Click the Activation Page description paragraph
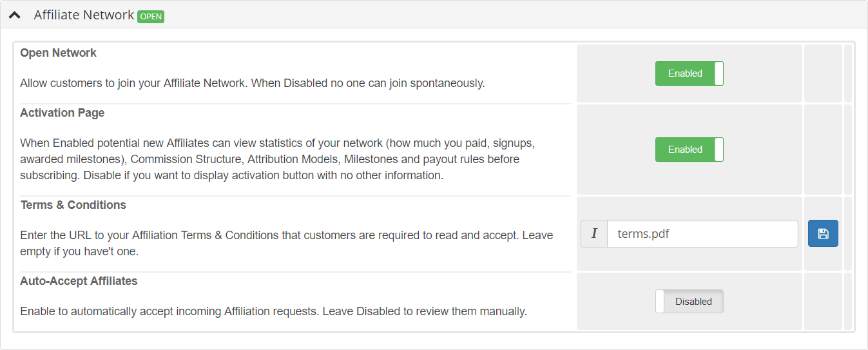This screenshot has width=868, height=350. (x=278, y=159)
